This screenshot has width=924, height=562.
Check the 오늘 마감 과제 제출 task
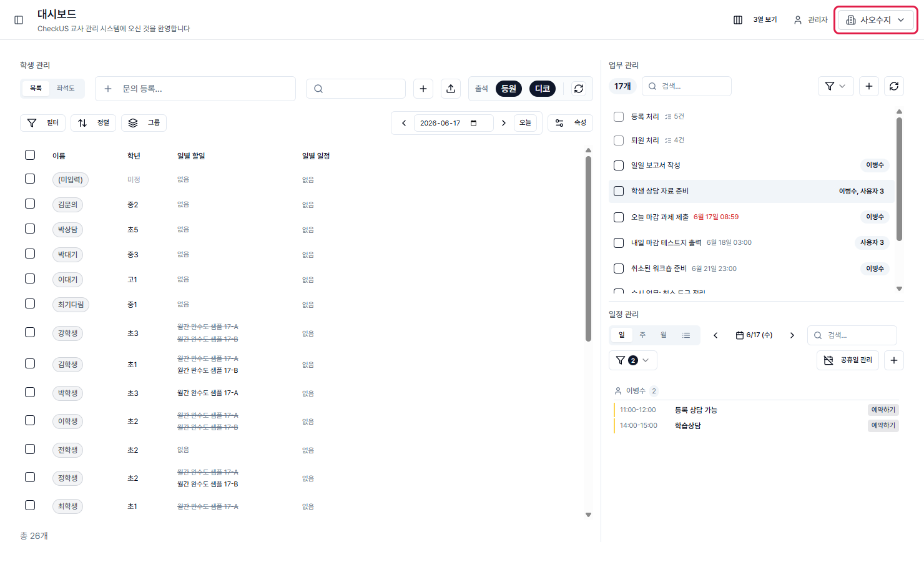[619, 217]
